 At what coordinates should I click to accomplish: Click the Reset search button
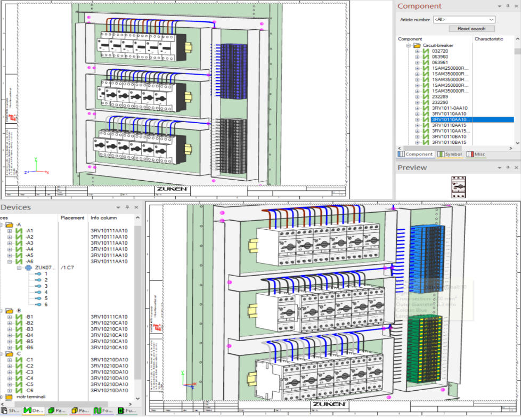click(472, 29)
